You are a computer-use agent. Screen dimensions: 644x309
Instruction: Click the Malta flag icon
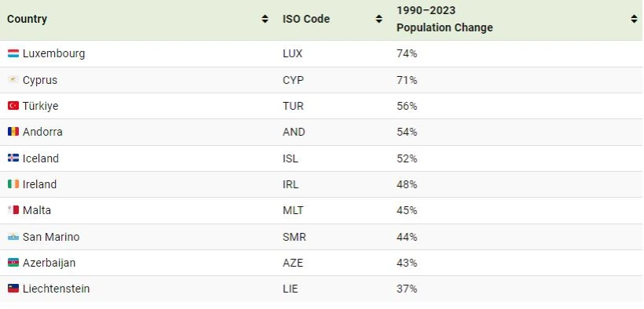pyautogui.click(x=13, y=210)
